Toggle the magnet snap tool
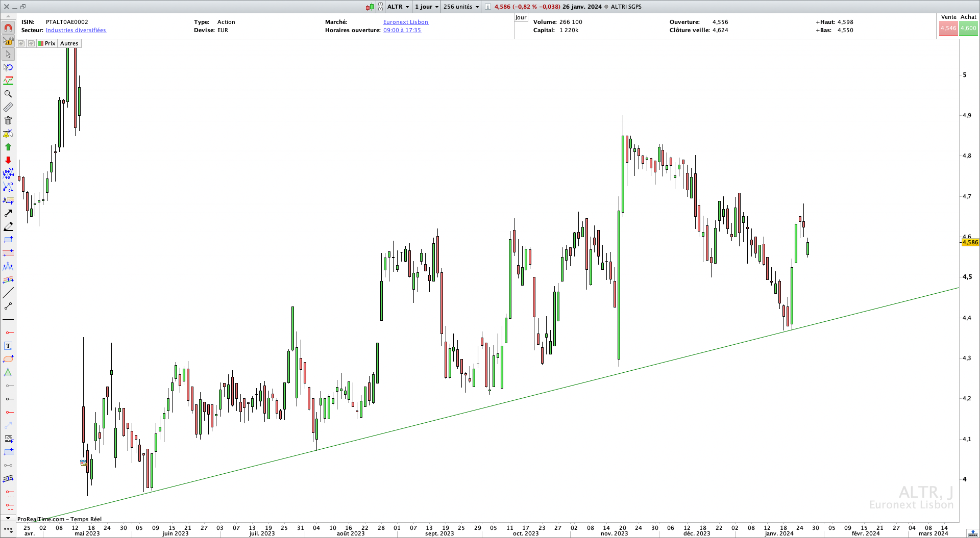 (x=8, y=28)
